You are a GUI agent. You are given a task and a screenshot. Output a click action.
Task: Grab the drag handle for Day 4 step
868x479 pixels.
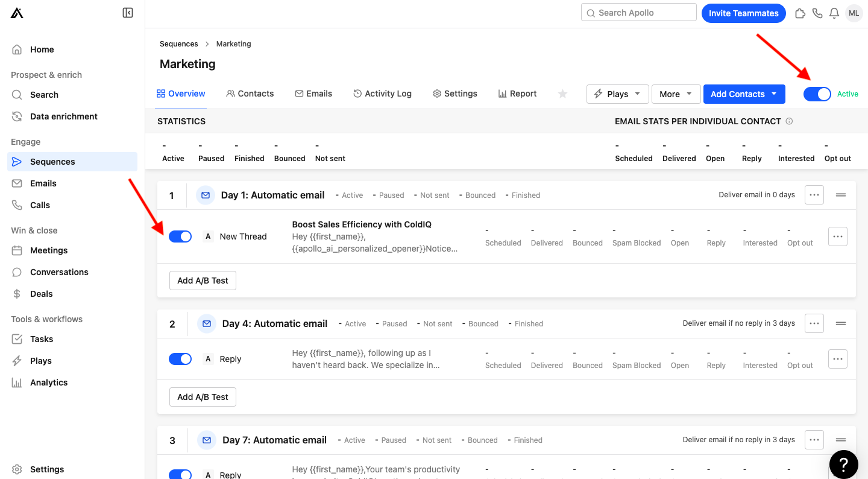pyautogui.click(x=841, y=323)
